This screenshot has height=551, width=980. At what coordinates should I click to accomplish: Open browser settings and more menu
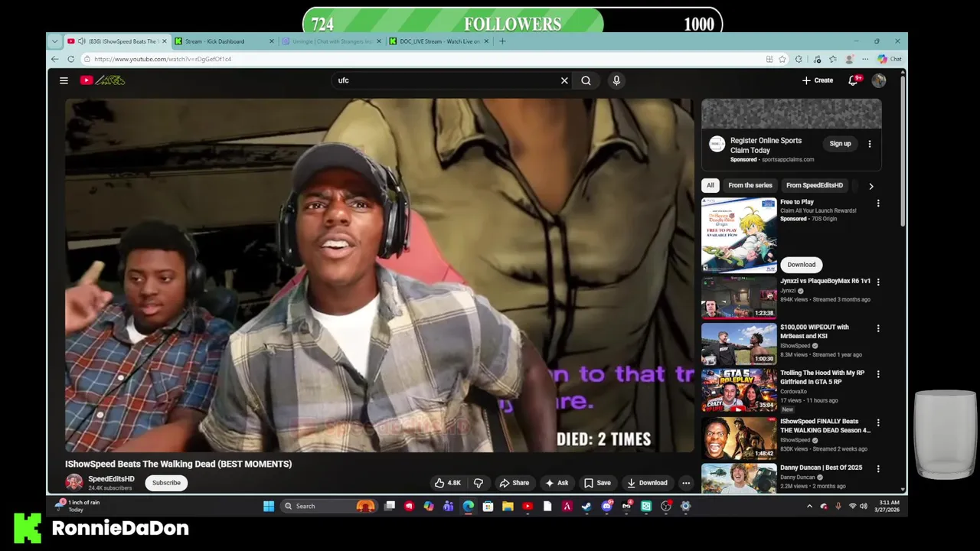pyautogui.click(x=865, y=59)
